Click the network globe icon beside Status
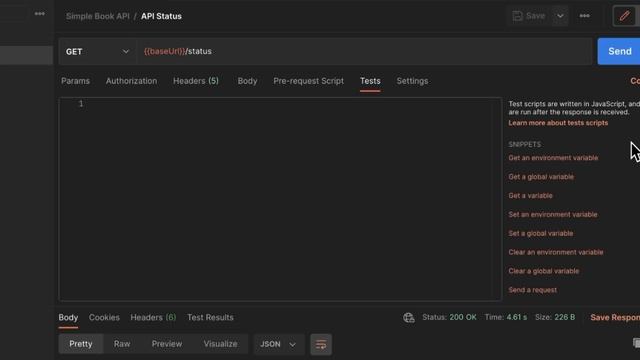The width and height of the screenshot is (640, 360). tap(409, 318)
